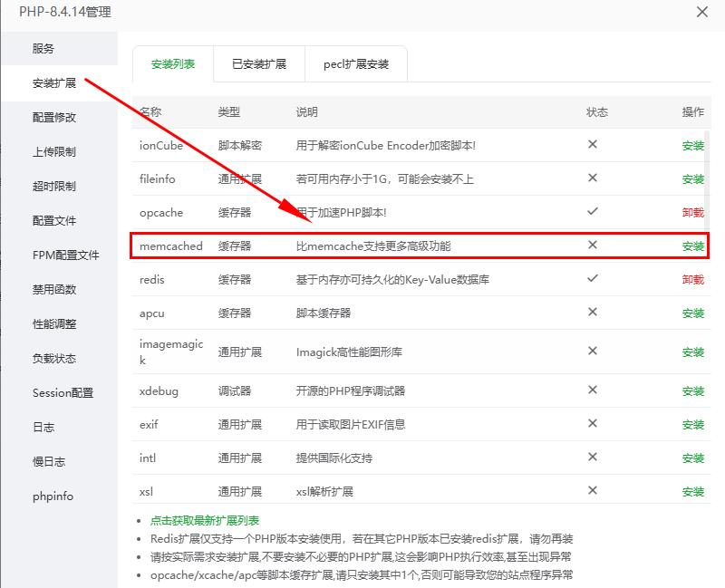Open the 超时限制 settings page
Screen dimensions: 725x588
point(57,187)
